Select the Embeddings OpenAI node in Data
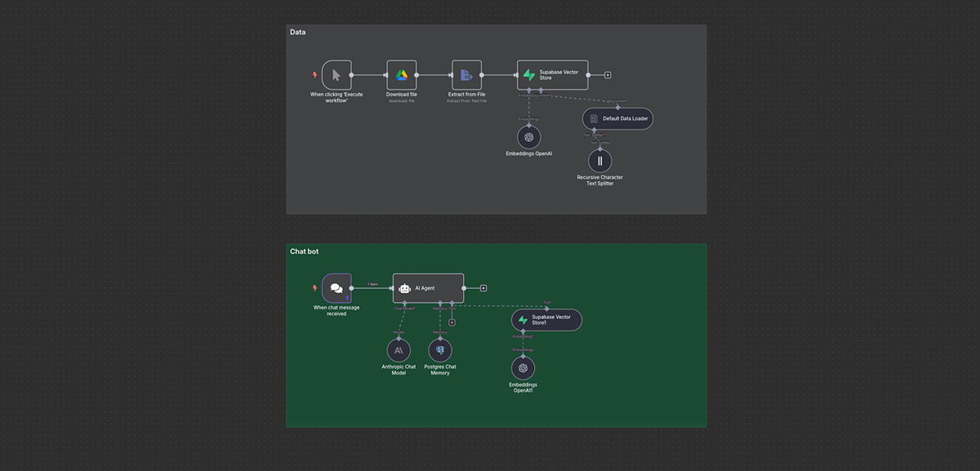Screen dimensions: 980x471 coord(529,137)
